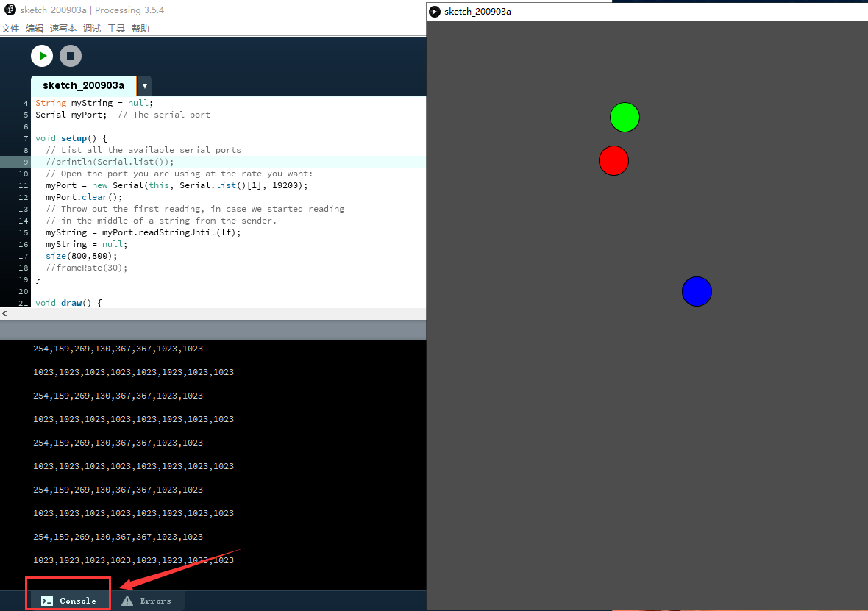Image resolution: width=868 pixels, height=611 pixels.
Task: Click the sketch window title icon
Action: (435, 12)
